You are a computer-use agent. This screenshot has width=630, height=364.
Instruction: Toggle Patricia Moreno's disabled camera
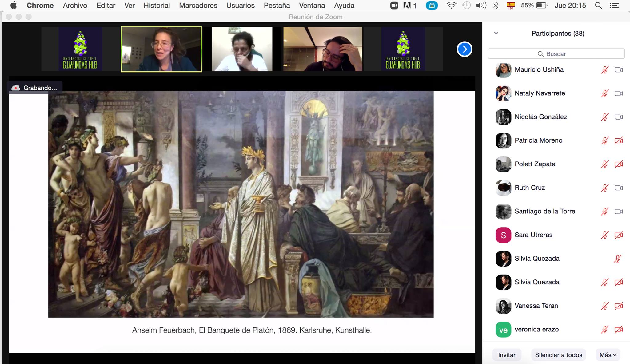(619, 141)
